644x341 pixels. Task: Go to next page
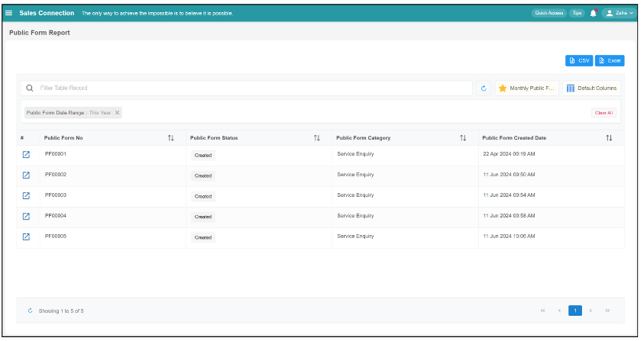591,310
